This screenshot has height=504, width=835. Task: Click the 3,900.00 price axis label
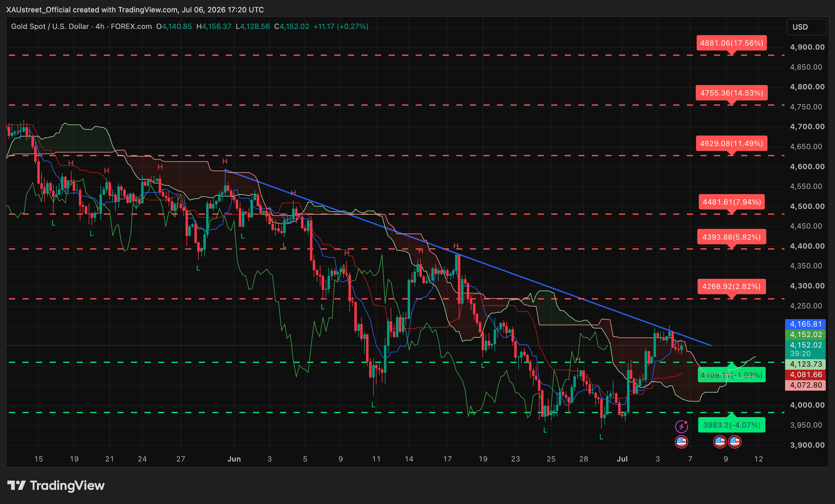coord(807,445)
